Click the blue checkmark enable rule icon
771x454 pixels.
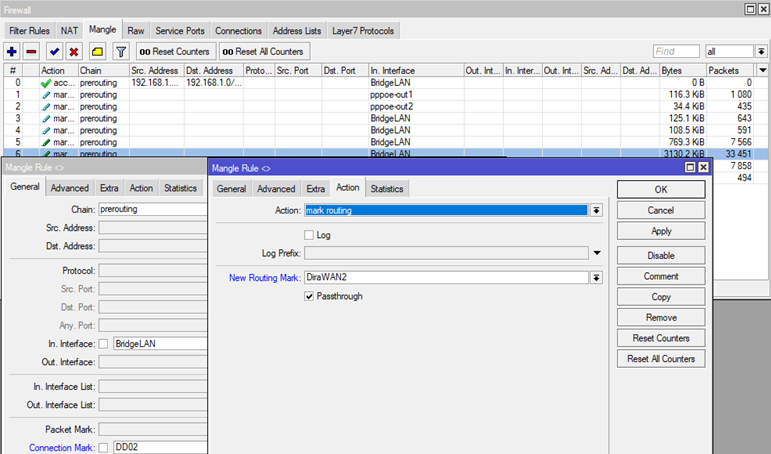tap(54, 51)
